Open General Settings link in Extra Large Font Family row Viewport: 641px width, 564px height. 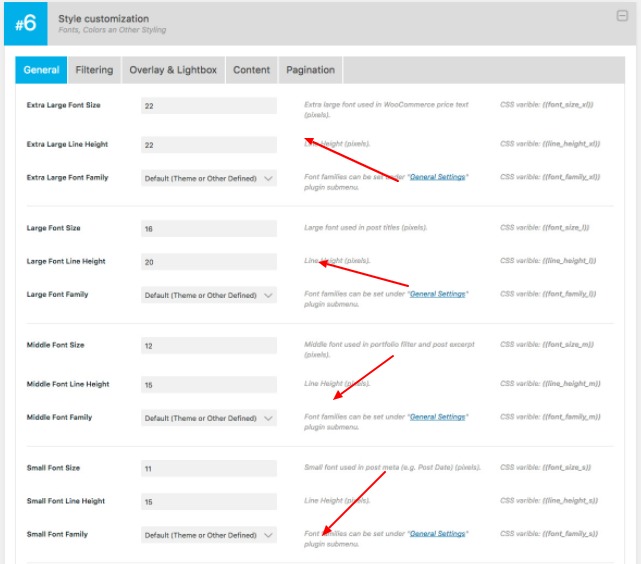point(437,177)
